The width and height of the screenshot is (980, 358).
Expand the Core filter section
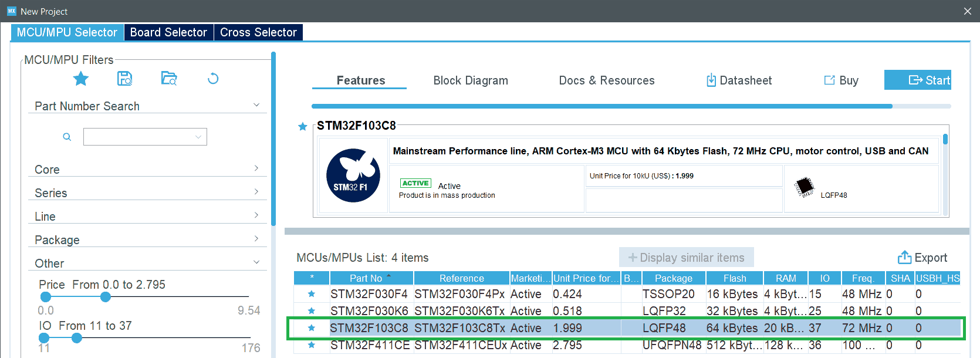click(256, 169)
